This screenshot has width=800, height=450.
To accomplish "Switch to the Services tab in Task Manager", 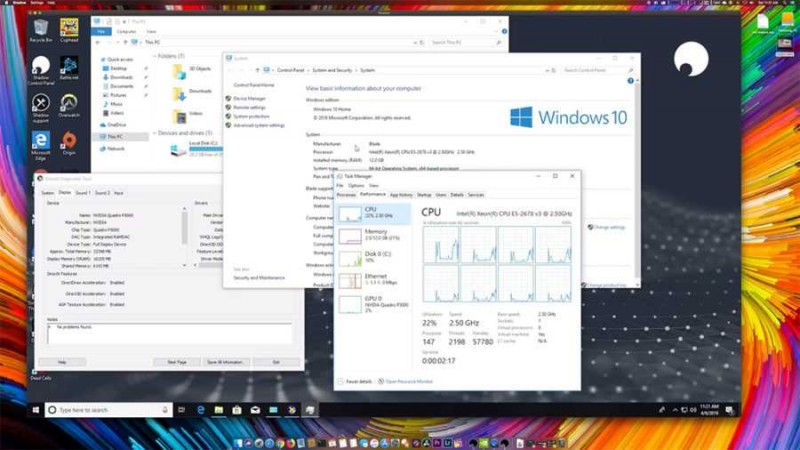I will (x=476, y=195).
